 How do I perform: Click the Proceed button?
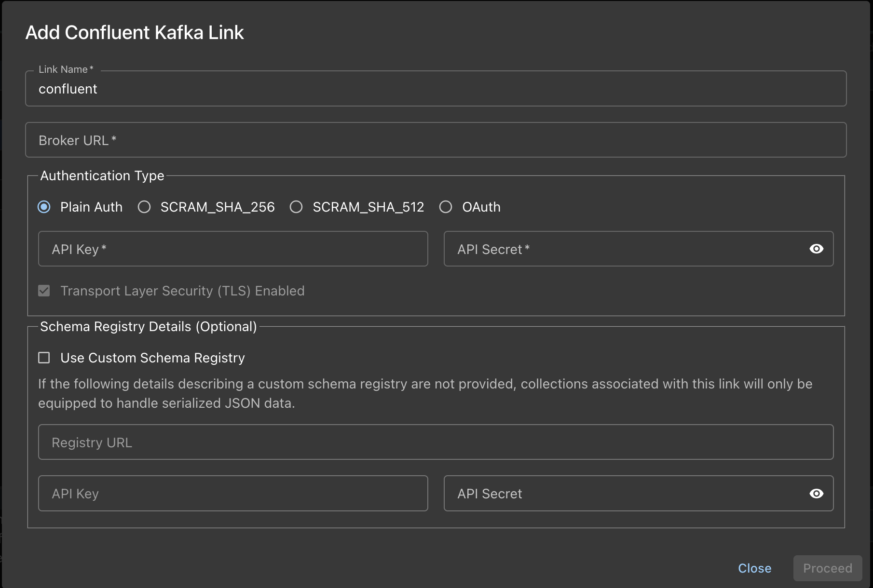[828, 568]
